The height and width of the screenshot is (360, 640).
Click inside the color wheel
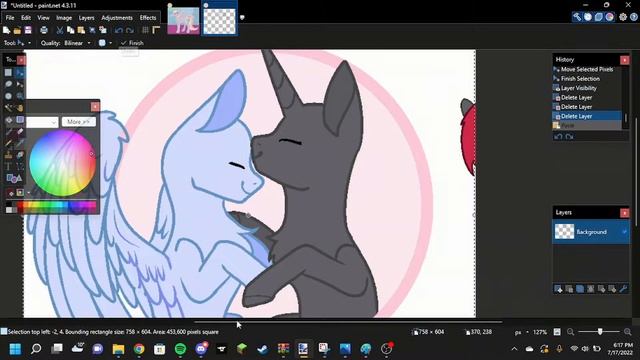click(62, 163)
